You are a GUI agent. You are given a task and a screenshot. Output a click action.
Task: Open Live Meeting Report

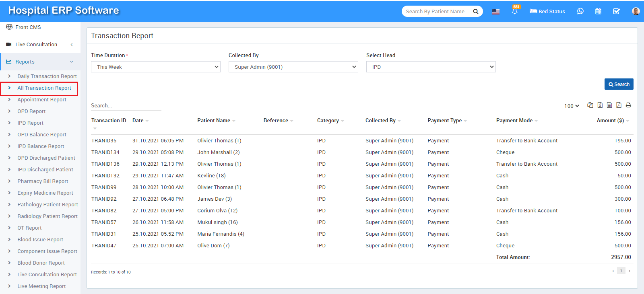click(41, 286)
